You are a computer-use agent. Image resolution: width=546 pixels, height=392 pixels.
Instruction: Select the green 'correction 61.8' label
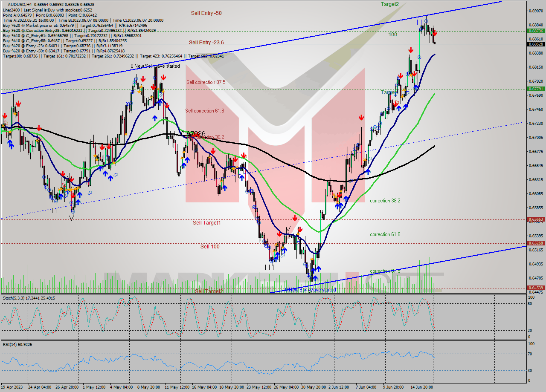[x=385, y=234]
